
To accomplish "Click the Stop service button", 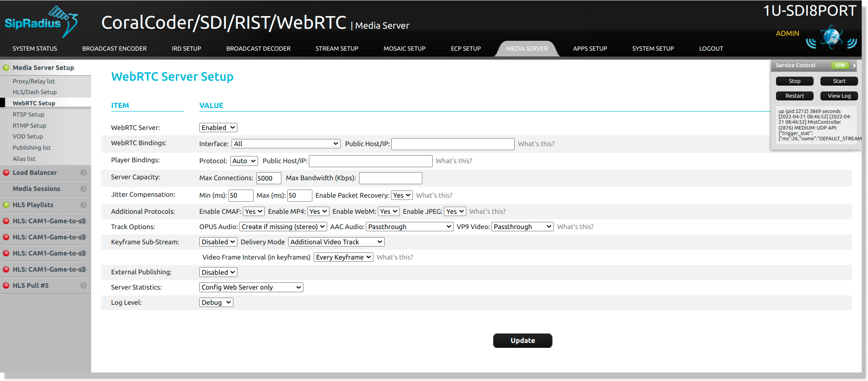I will [794, 81].
